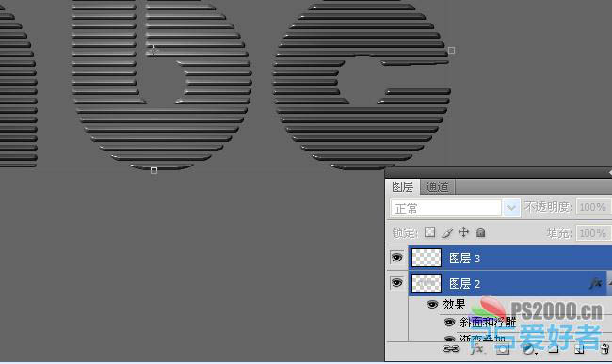Click the fx badge on 图层 2
The height and width of the screenshot is (364, 612).
[x=596, y=283]
